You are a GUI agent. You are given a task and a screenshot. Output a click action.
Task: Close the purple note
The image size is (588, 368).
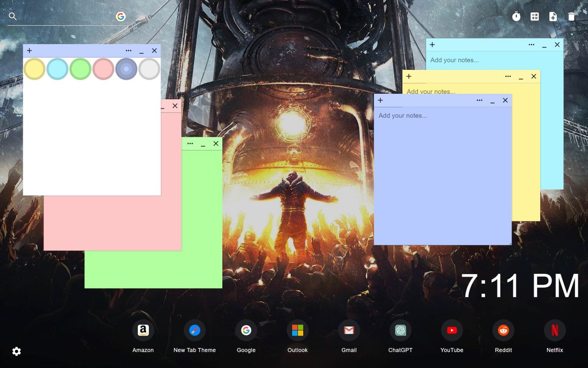(x=505, y=100)
